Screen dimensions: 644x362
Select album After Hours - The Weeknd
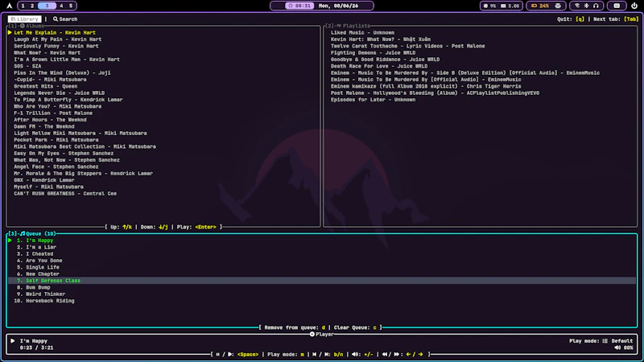coord(50,120)
